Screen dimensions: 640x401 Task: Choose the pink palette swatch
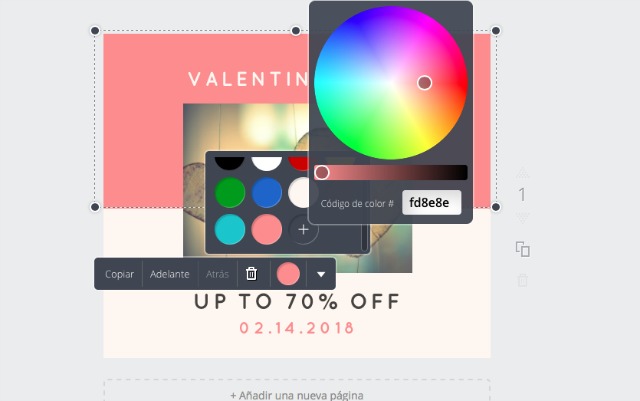(267, 229)
